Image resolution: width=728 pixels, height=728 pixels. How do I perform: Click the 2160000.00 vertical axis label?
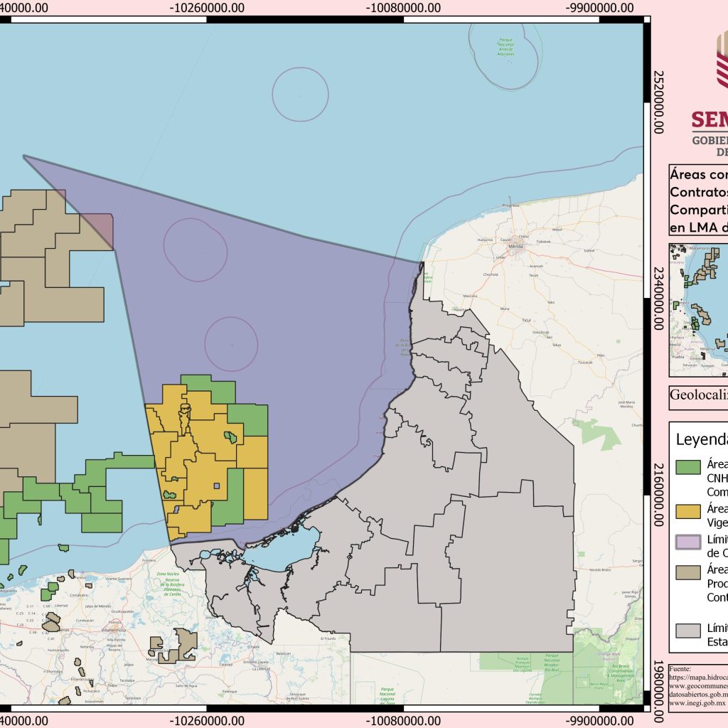coord(659,495)
